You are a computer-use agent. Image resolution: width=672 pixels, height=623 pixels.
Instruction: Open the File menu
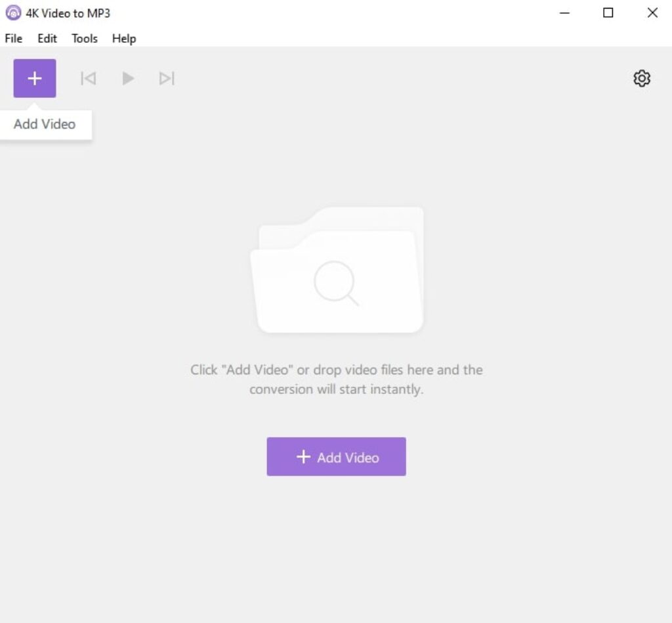pyautogui.click(x=14, y=39)
